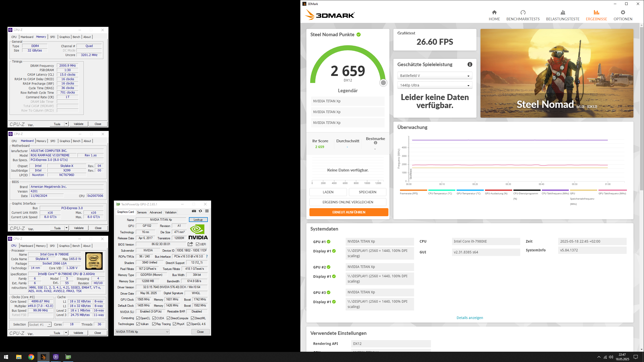Click CPU Taktfrequenz purple legend swatch
Image resolution: width=644 pixels, height=362 pixels.
(x=555, y=190)
